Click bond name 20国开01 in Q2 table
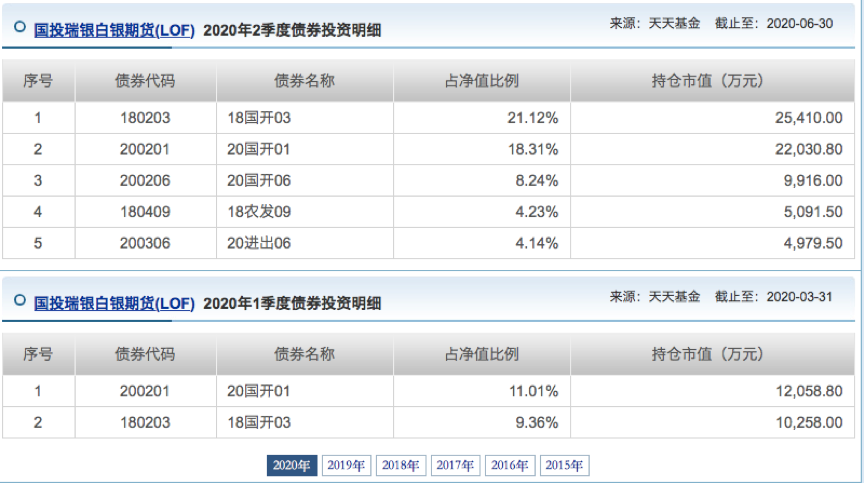This screenshot has width=864, height=483. coord(258,149)
